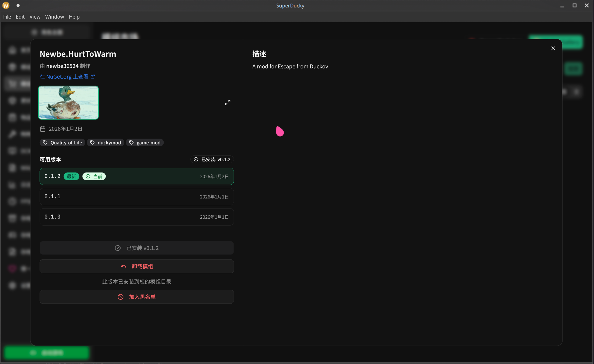
Task: Click the duckymod tag chip
Action: (x=106, y=143)
